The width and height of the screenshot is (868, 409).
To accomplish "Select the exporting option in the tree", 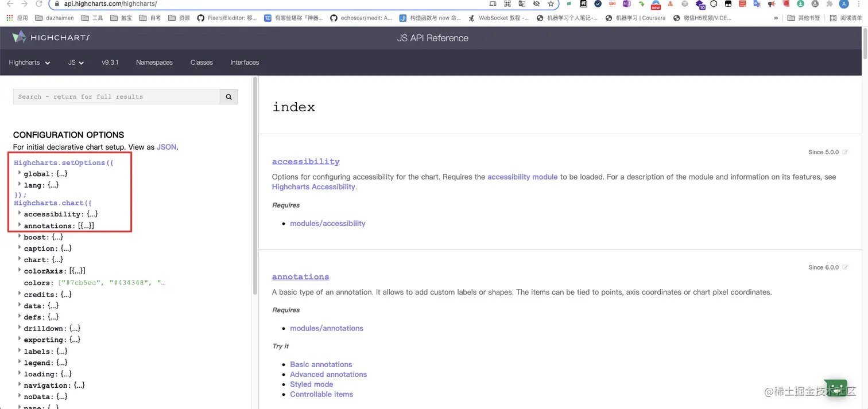I will pyautogui.click(x=44, y=340).
